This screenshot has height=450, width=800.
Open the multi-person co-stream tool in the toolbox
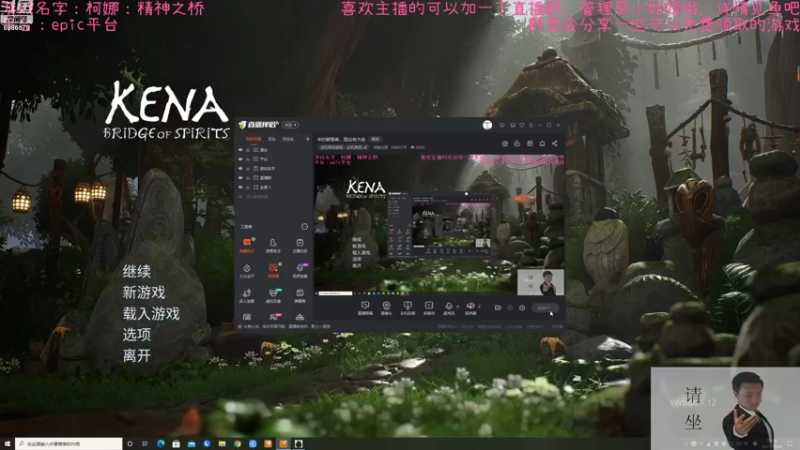(247, 295)
